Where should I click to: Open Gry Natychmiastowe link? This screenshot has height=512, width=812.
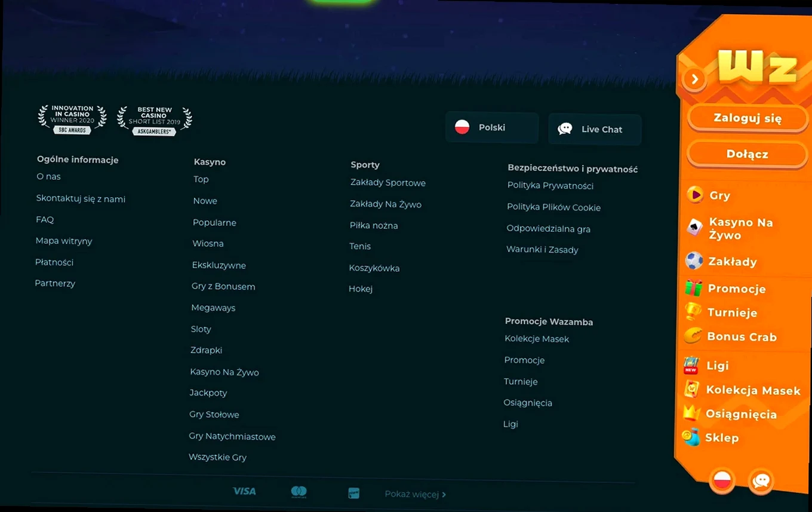232,436
